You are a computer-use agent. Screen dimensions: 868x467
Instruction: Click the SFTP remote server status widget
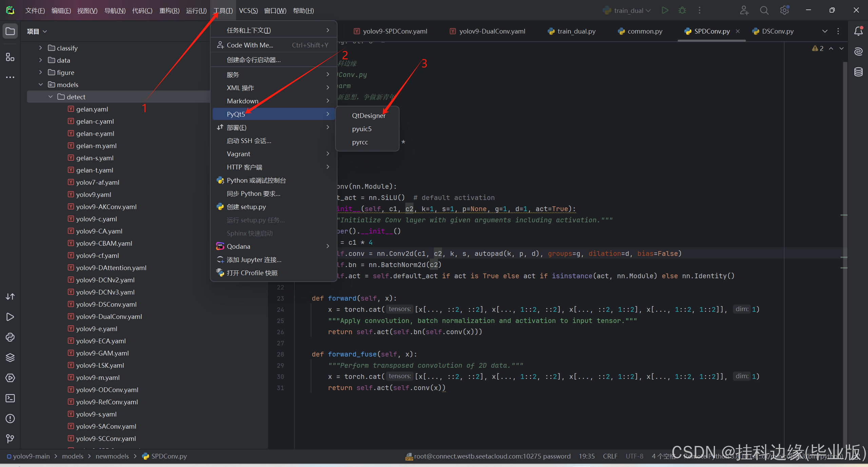click(x=488, y=456)
